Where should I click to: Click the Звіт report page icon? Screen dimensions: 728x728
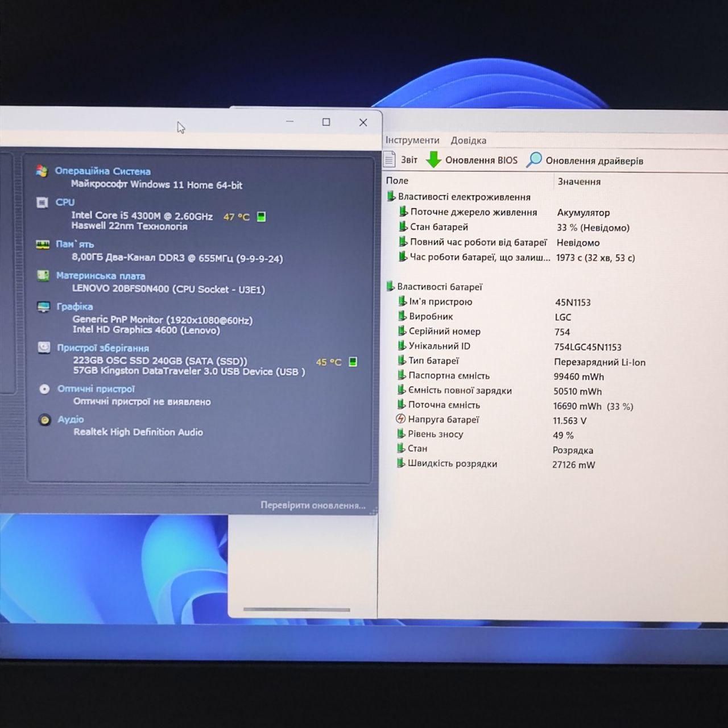coord(390,159)
